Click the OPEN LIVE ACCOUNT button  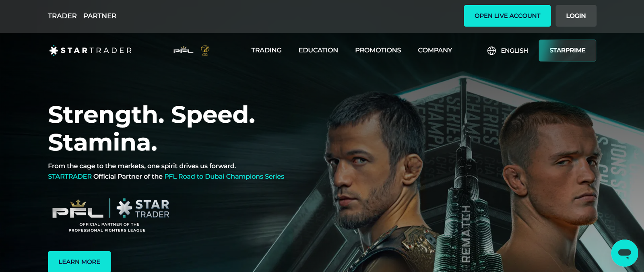(x=507, y=16)
